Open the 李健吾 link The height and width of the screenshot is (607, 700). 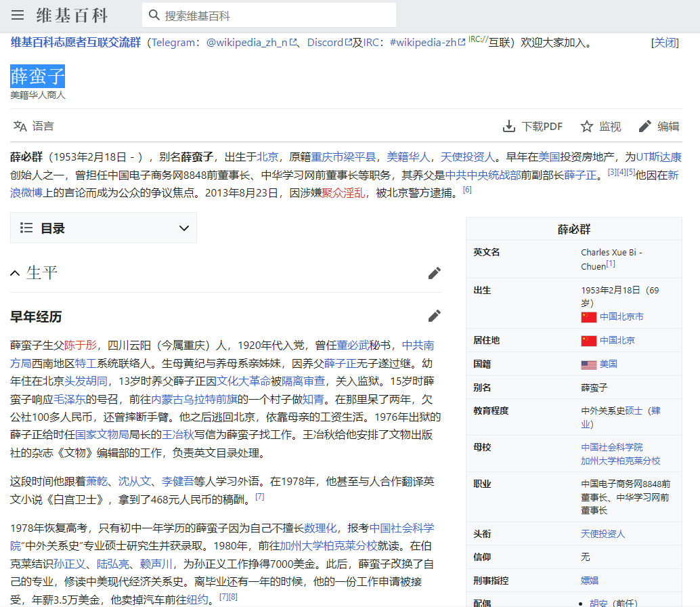pyautogui.click(x=177, y=481)
